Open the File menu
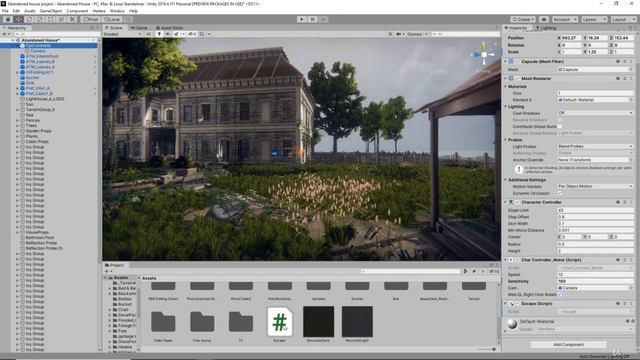The height and width of the screenshot is (360, 640). (5, 11)
